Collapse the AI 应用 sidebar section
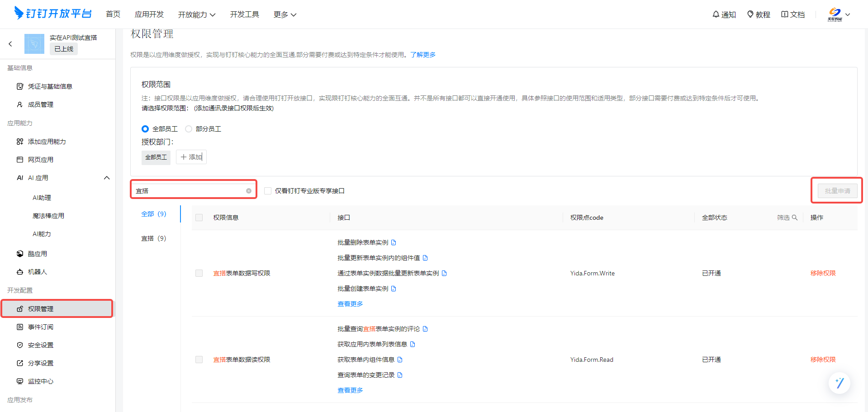 coord(107,178)
